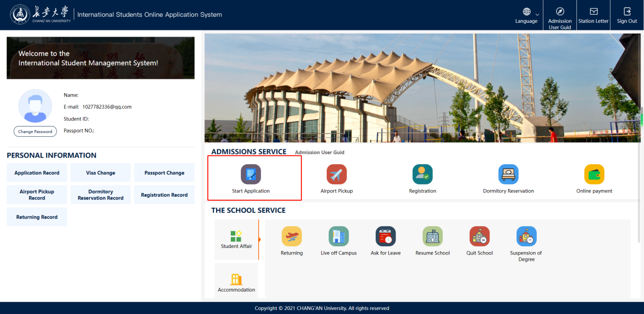Open the Application Record page
The width and height of the screenshot is (644, 314).
pyautogui.click(x=37, y=173)
